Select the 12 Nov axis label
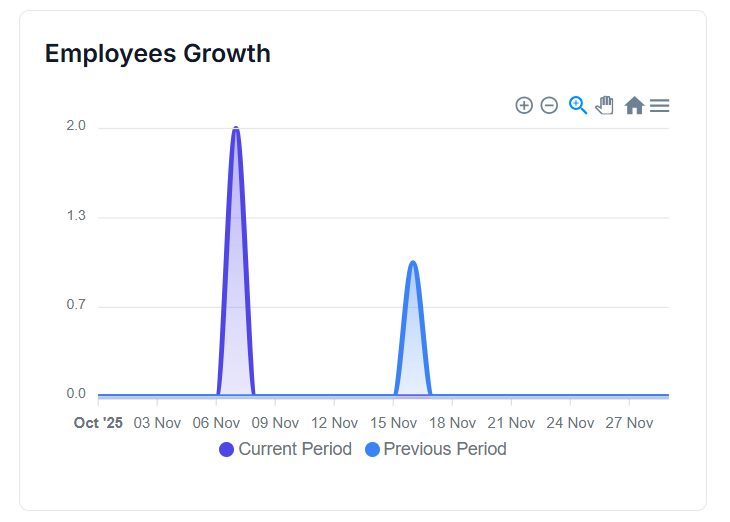The width and height of the screenshot is (730, 522). click(334, 423)
